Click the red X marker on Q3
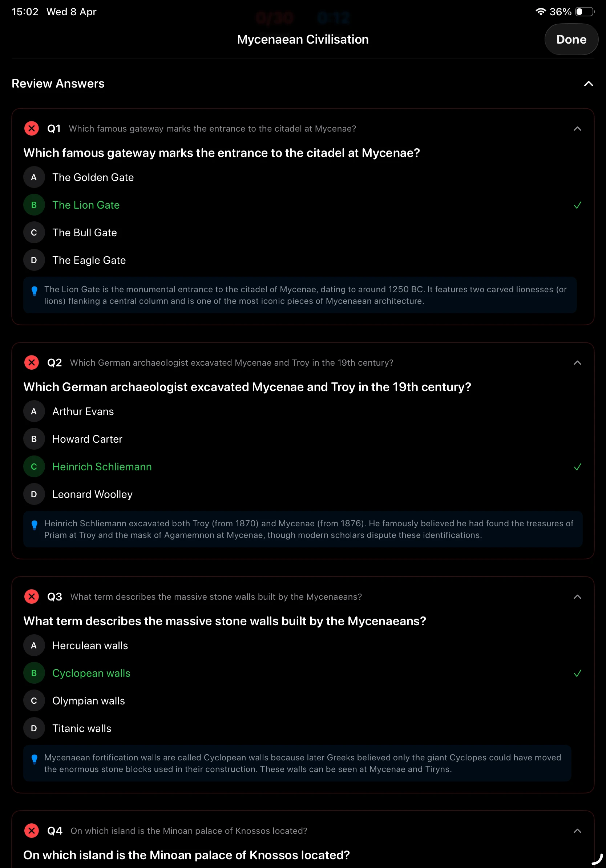This screenshot has width=606, height=868. (32, 596)
